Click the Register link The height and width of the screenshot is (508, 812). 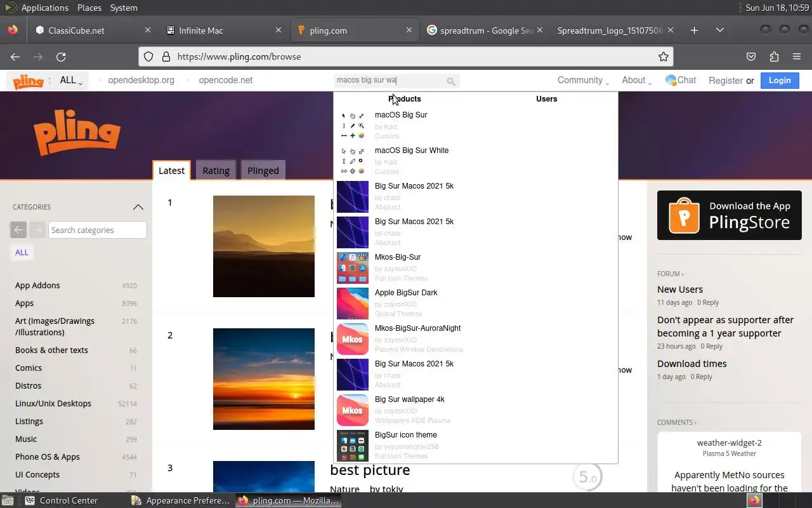point(726,81)
